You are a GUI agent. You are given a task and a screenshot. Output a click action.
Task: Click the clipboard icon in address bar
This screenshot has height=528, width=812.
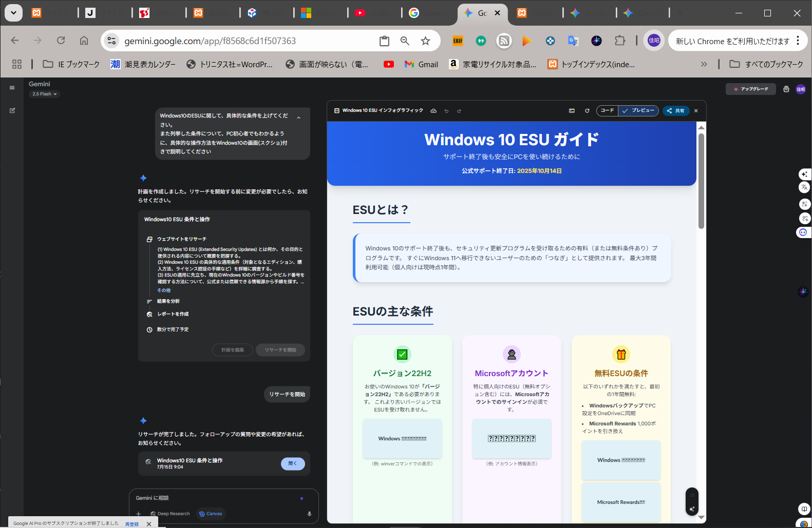click(x=384, y=41)
